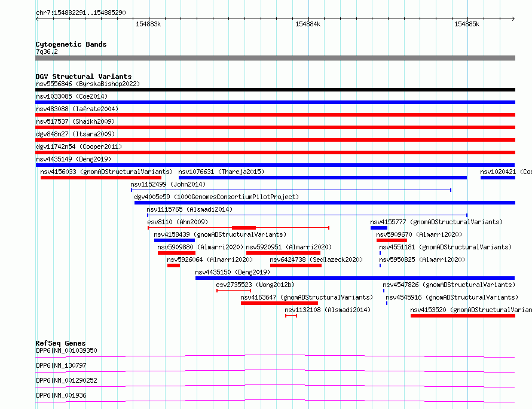The width and height of the screenshot is (532, 409).
Task: Click the nsv4156033 gnomAD red variant bar
Action: (101, 178)
